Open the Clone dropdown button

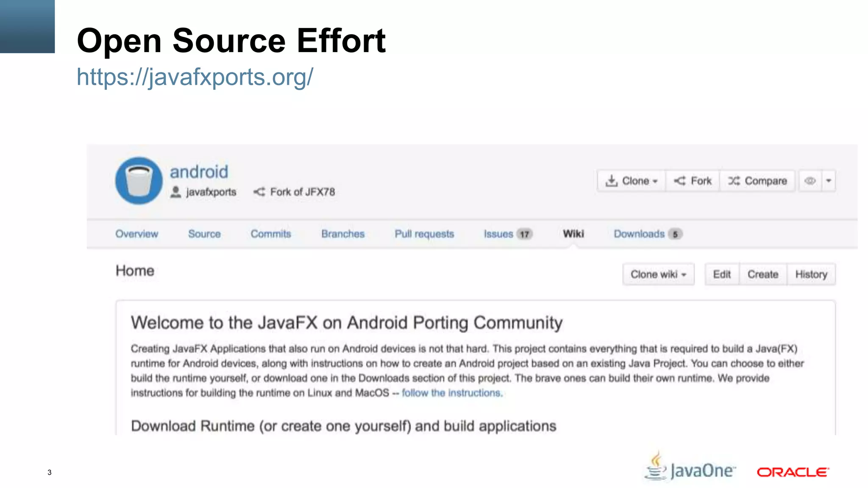click(x=631, y=181)
